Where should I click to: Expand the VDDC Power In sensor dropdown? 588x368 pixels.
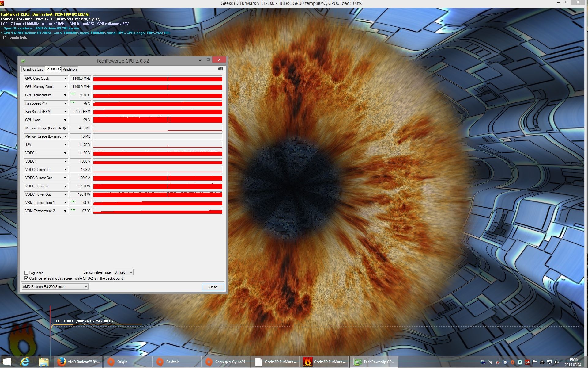click(65, 186)
